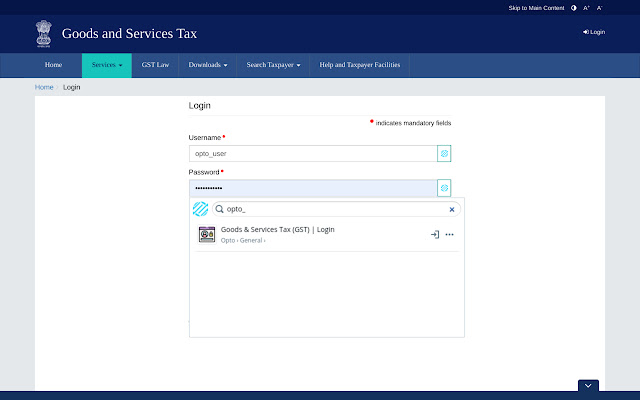This screenshot has width=640, height=400.
Task: Expand the Search Taxpayer dropdown menu
Action: 273,65
